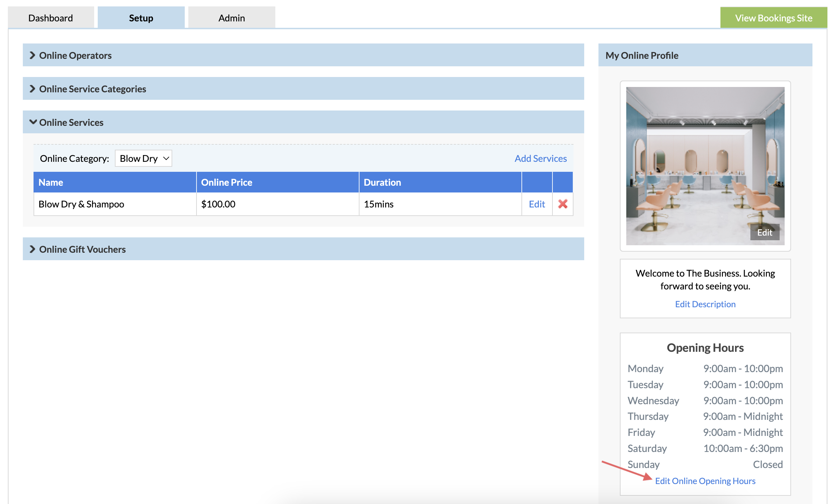831x504 pixels.
Task: Delete the Blow Dry & Shampoo service
Action: (562, 204)
